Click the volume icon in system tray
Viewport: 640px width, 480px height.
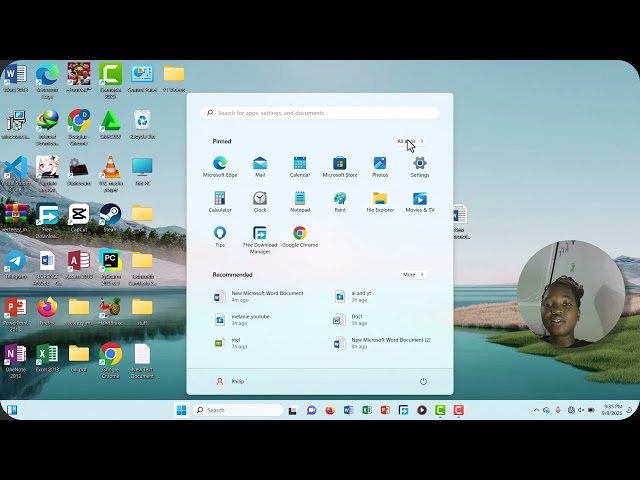pos(580,410)
